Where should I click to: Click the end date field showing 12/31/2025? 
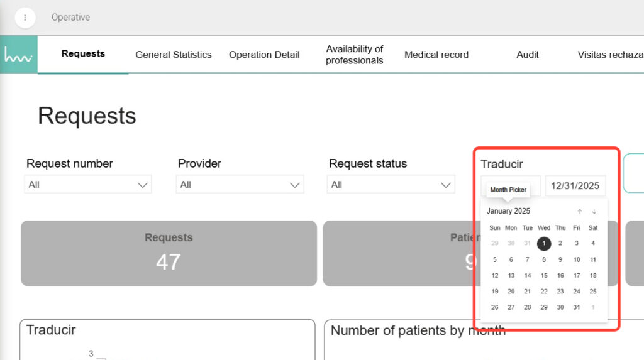tap(575, 186)
